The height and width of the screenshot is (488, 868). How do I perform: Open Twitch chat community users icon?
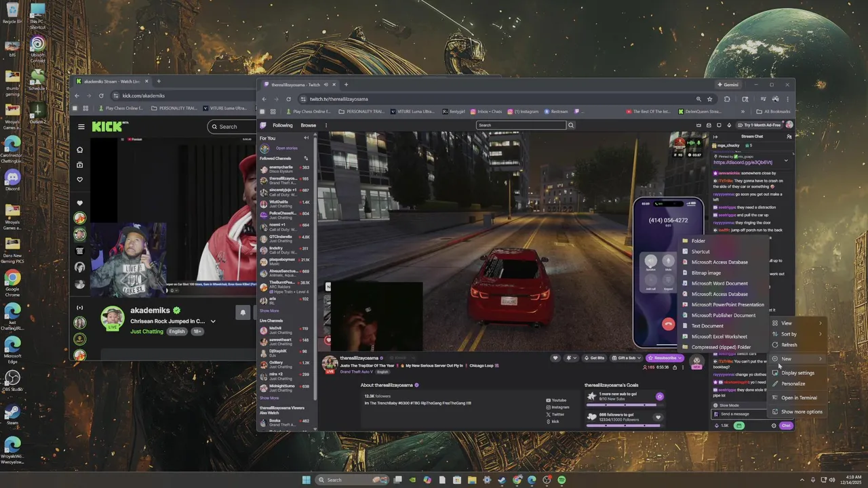(789, 136)
